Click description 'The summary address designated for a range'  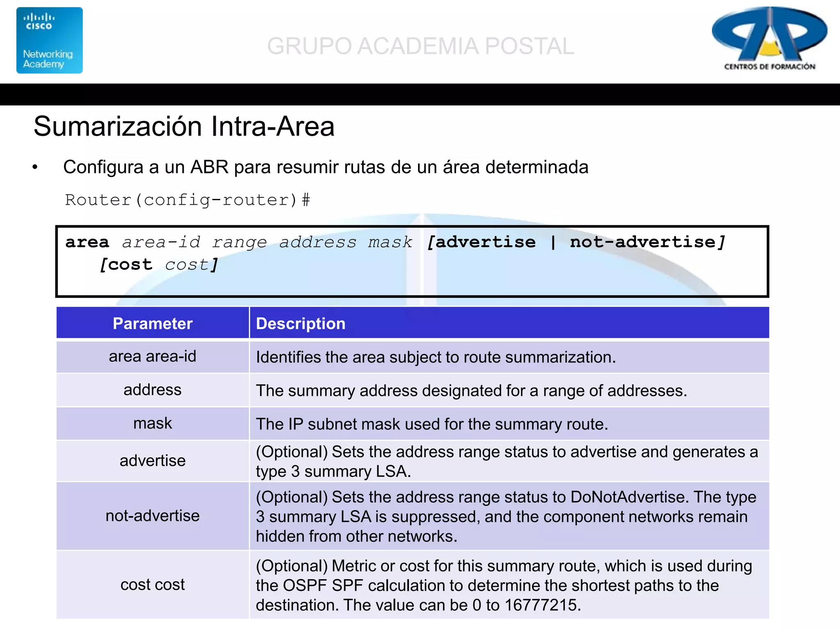pyautogui.click(x=509, y=390)
